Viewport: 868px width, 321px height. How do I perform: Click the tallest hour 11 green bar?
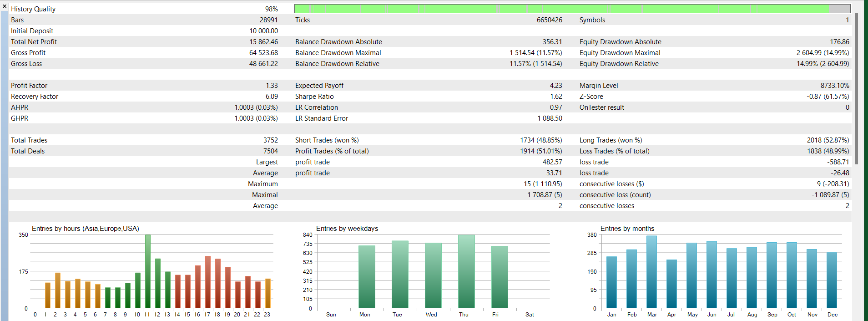point(148,271)
